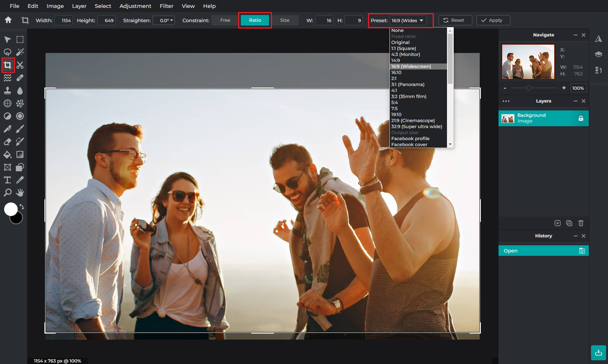The height and width of the screenshot is (364, 608).
Task: Click the Background layer thumbnail
Action: [508, 118]
